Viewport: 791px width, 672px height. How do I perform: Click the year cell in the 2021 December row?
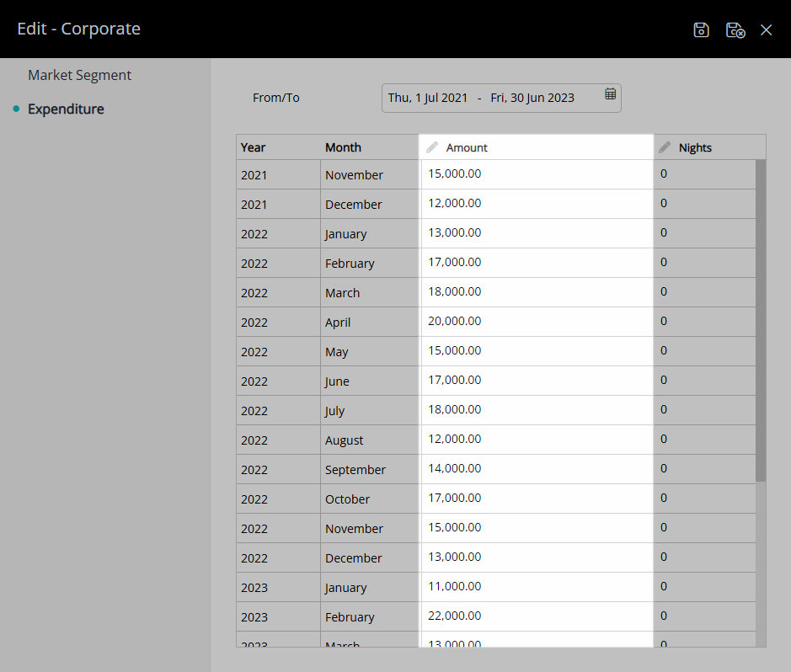coord(279,204)
